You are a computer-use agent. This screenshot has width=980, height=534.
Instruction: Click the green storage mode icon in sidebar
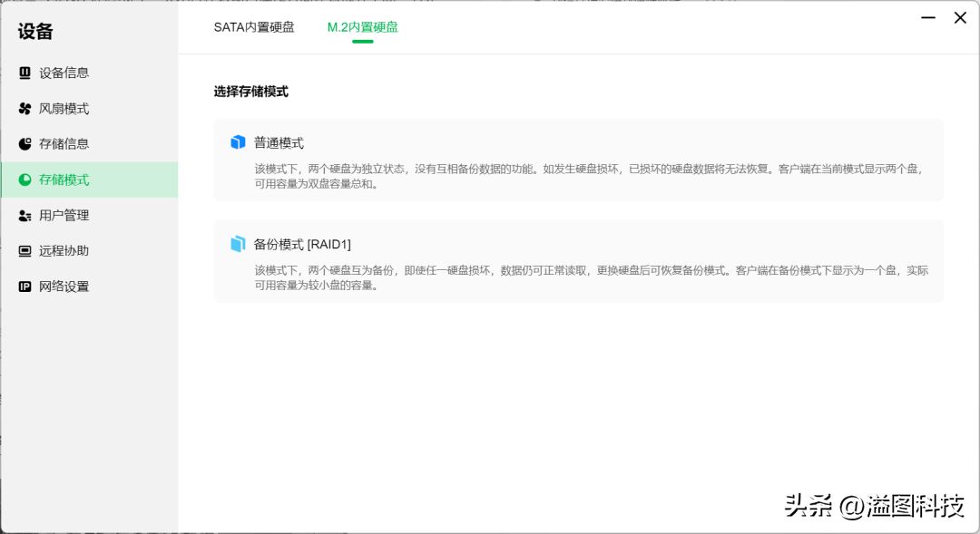point(25,180)
